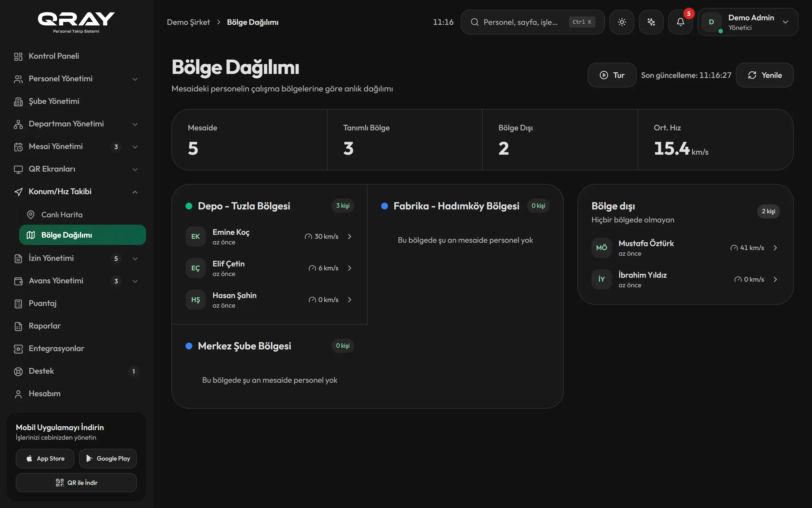The image size is (812, 508).
Task: Select Bölge Dağılımı submenu item
Action: (x=83, y=235)
